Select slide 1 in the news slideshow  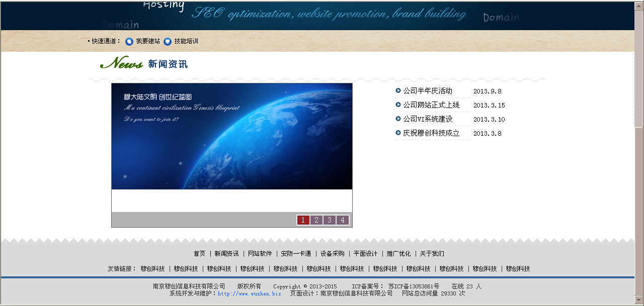point(303,220)
